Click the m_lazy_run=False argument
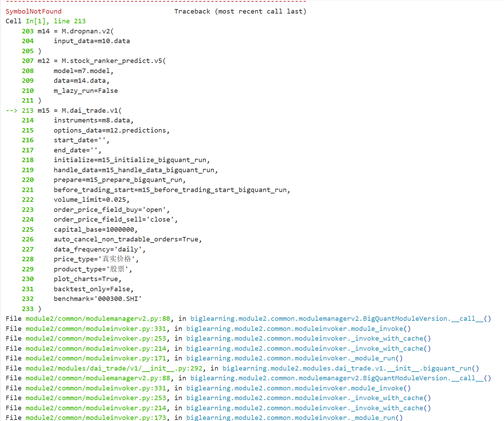504x421 pixels. pos(86,91)
